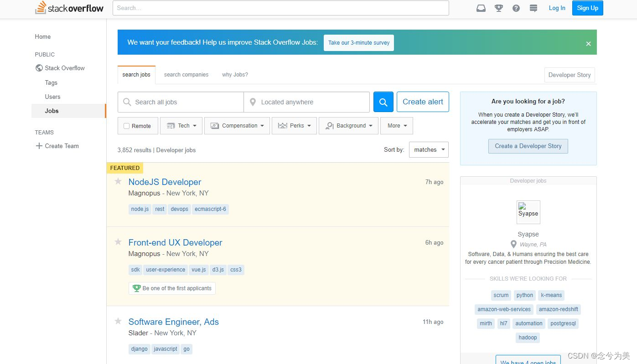637x364 pixels.
Task: Open achievements trophy icon
Action: pyautogui.click(x=499, y=8)
